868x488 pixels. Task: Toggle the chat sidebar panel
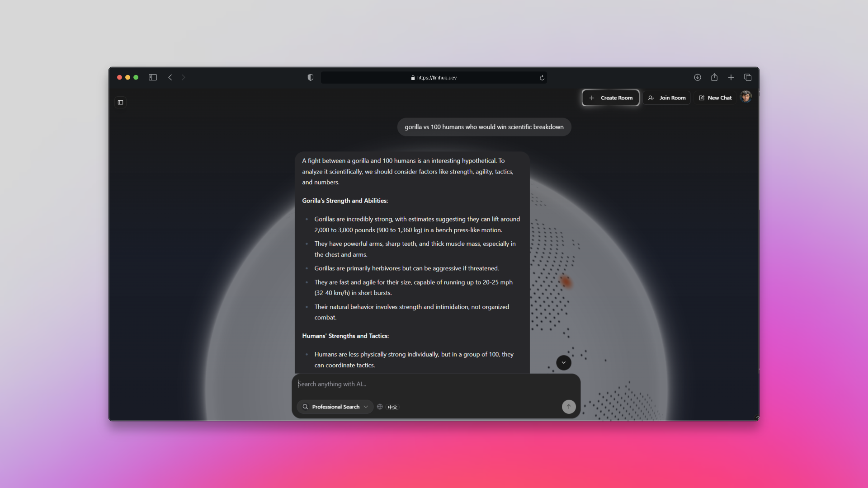(120, 102)
